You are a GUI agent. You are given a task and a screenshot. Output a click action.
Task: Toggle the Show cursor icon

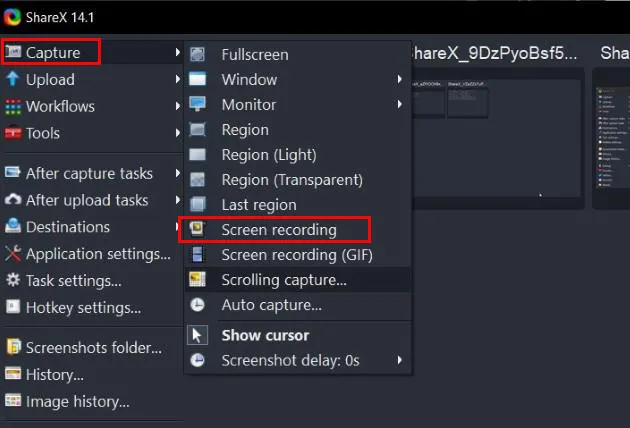[x=197, y=335]
